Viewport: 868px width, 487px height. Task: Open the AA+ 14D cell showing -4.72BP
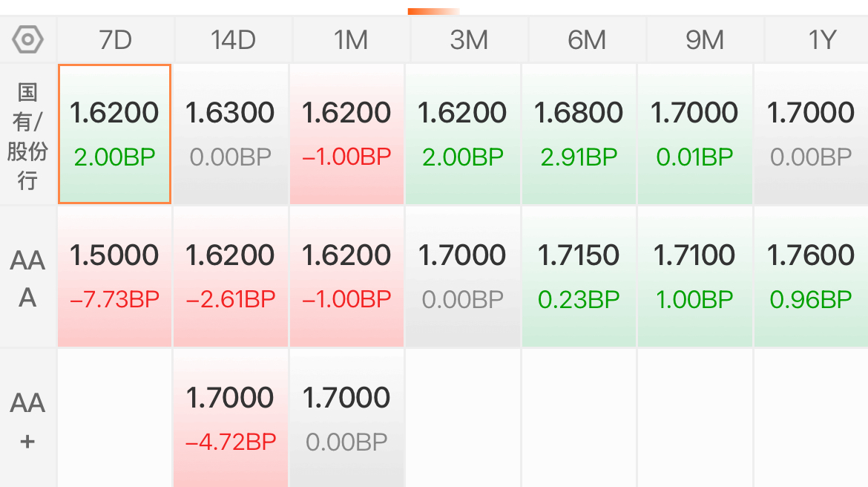coord(230,418)
